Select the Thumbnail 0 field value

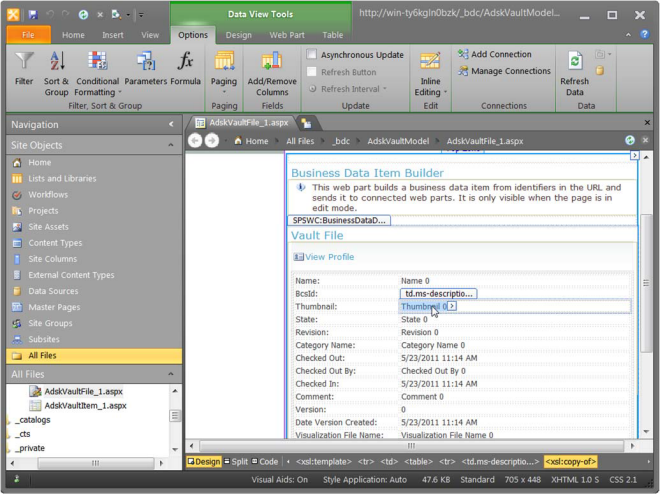click(423, 306)
